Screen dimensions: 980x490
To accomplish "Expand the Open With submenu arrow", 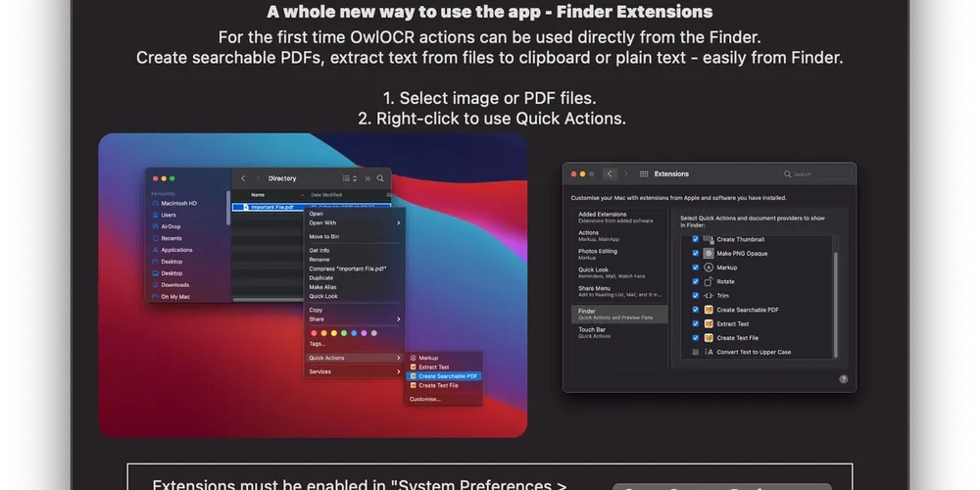I will point(398,222).
